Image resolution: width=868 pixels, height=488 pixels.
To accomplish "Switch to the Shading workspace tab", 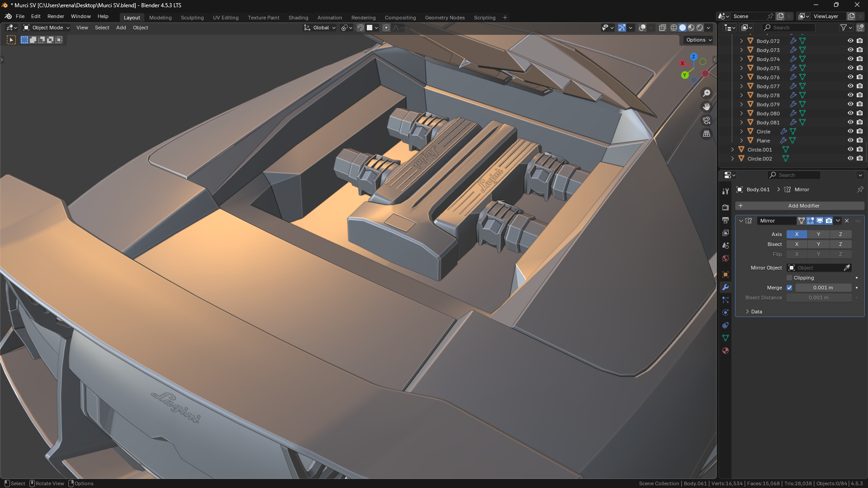I will (x=299, y=18).
